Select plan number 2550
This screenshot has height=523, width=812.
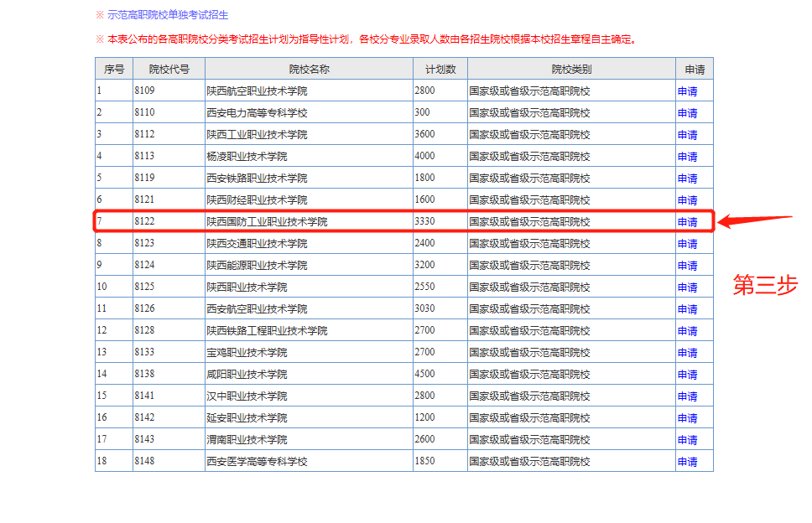click(424, 287)
